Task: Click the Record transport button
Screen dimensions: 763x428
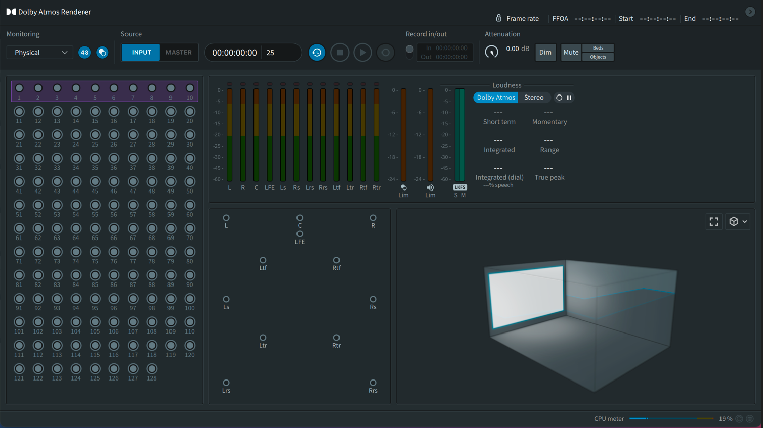Action: pyautogui.click(x=385, y=53)
